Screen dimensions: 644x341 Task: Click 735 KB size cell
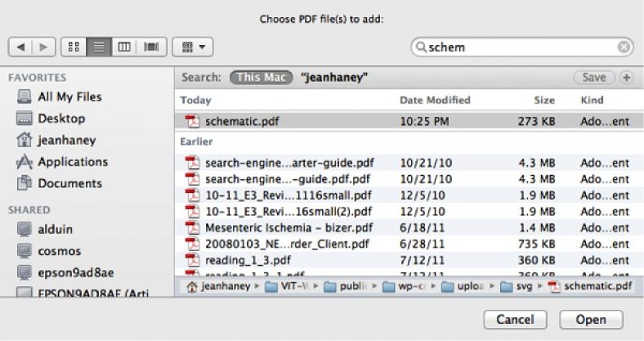pyautogui.click(x=536, y=244)
